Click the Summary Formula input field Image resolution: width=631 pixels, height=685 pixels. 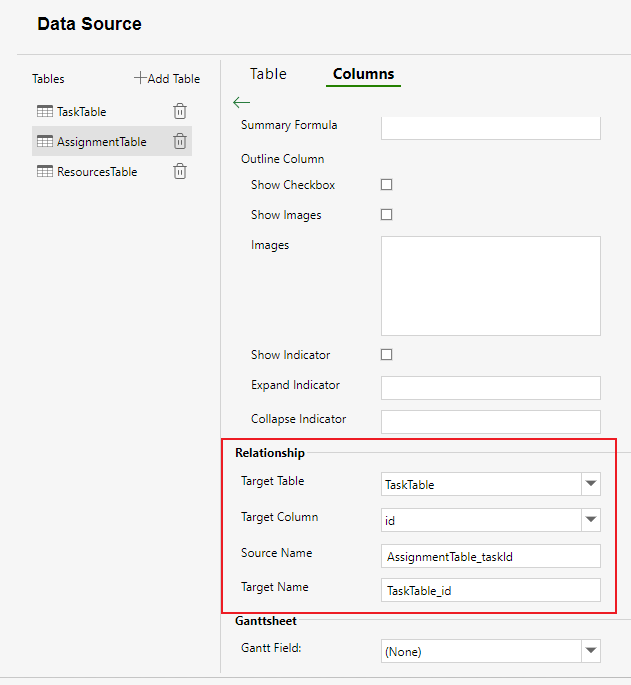click(491, 128)
